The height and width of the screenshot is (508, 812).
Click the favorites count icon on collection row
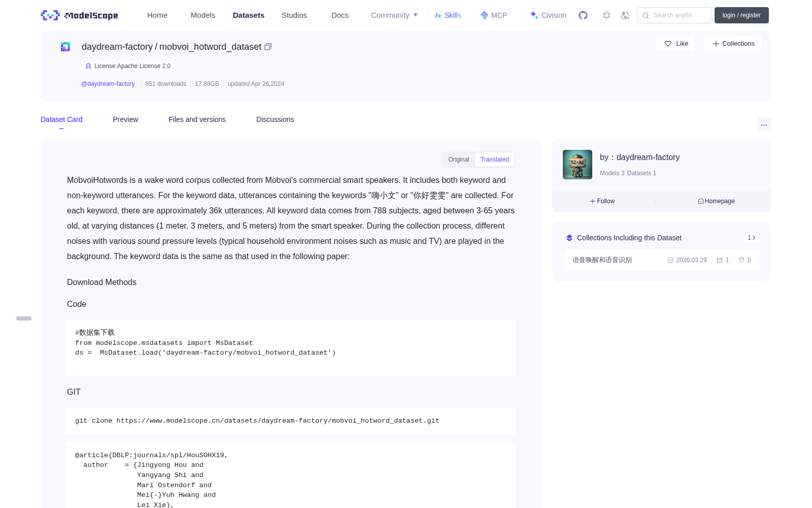click(x=720, y=260)
